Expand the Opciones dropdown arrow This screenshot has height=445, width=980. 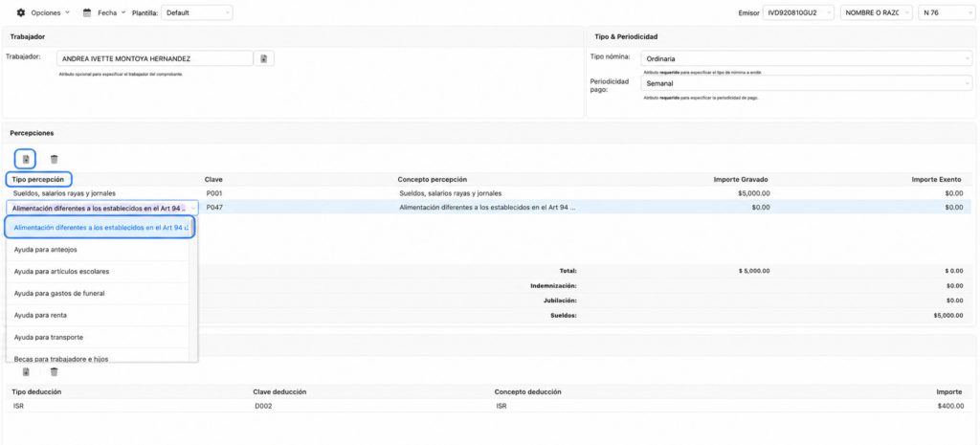[67, 12]
